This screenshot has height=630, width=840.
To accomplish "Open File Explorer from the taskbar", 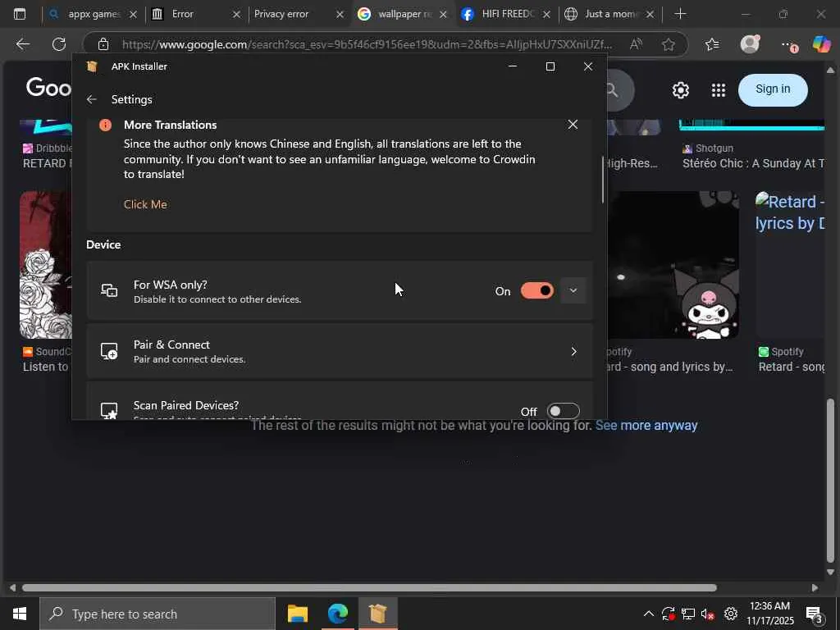I will (x=297, y=614).
